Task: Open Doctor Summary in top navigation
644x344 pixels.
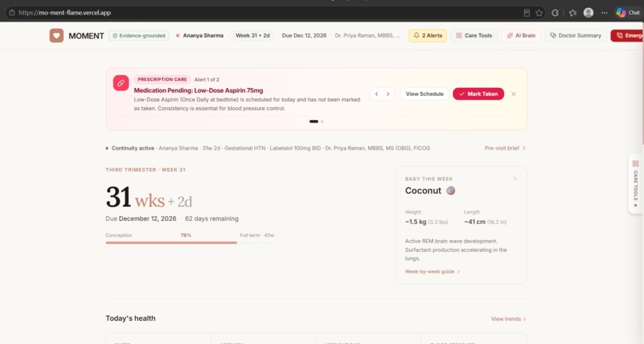Action: click(x=575, y=36)
